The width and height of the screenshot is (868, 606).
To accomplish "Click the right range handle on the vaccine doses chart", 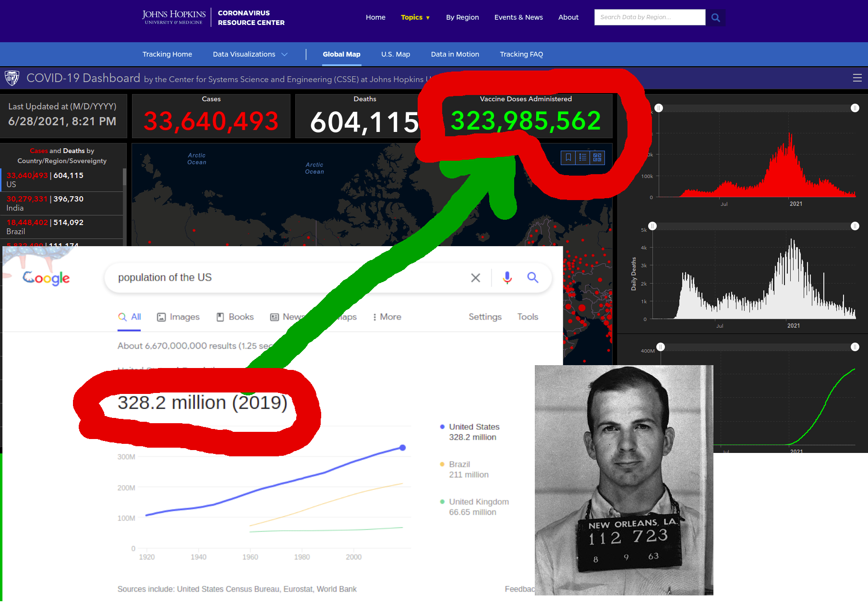I will [x=855, y=347].
